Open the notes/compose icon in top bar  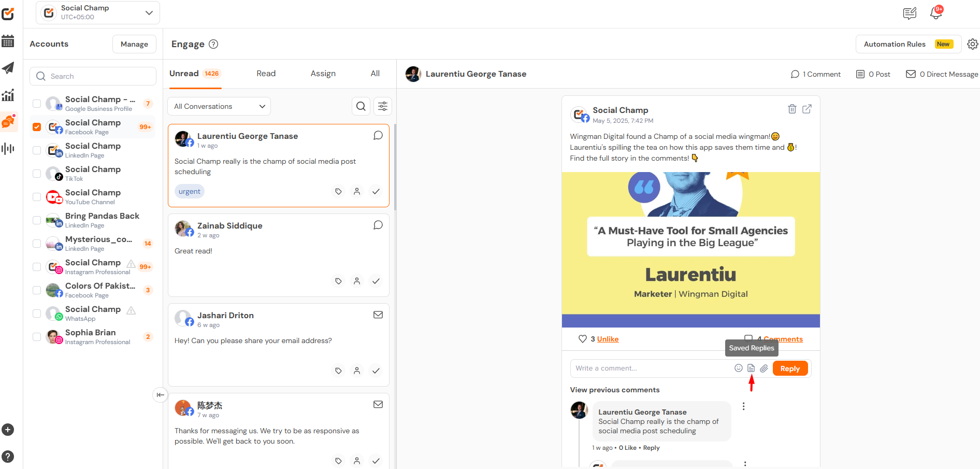click(910, 13)
